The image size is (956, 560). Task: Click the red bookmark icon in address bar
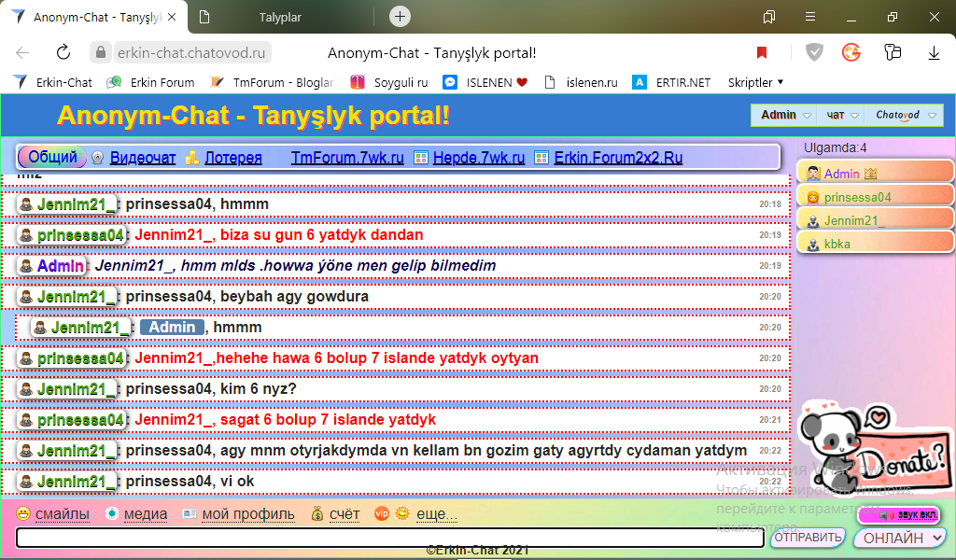(x=762, y=53)
